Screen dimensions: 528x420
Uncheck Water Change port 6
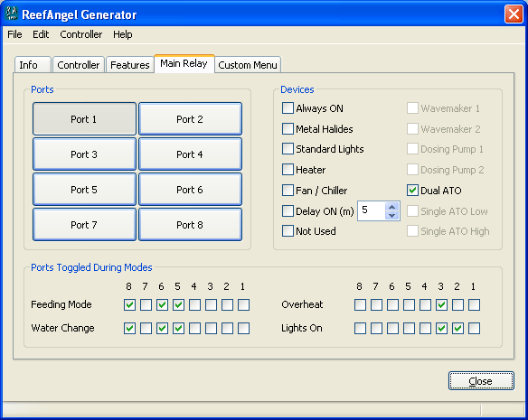click(x=163, y=329)
